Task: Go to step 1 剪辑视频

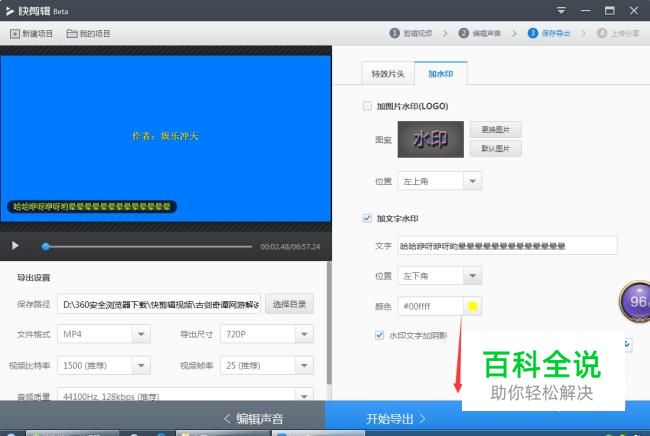Action: [411, 33]
